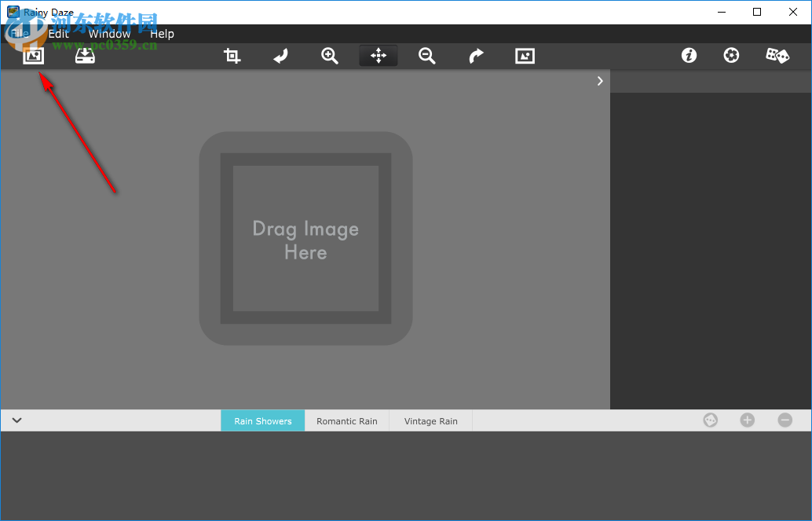Screen dimensions: 812x521
Task: Select the Rain Showers tab
Action: 262,421
